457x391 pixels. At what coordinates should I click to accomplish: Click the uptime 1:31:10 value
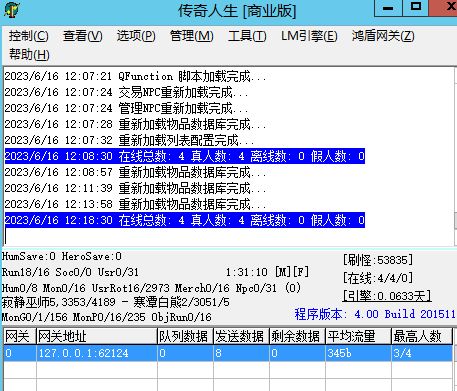coord(247,272)
